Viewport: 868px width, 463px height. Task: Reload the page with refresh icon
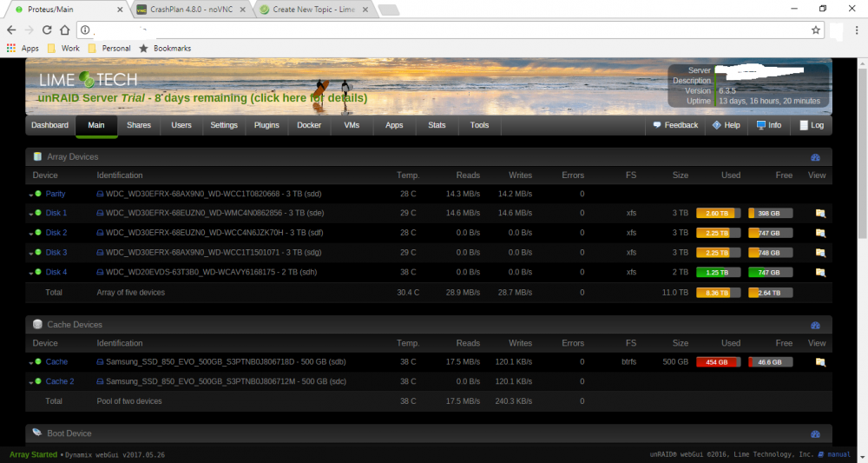(47, 30)
